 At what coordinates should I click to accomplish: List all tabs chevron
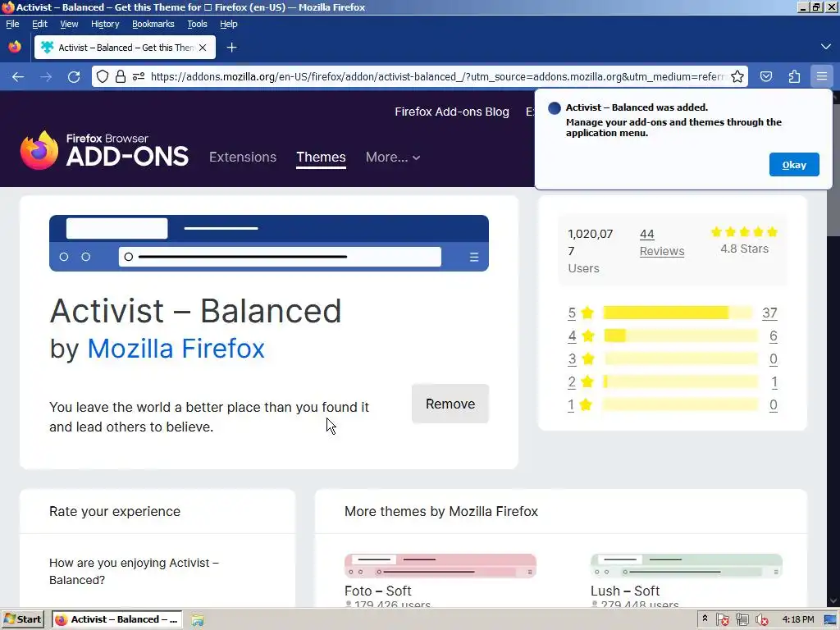click(825, 47)
